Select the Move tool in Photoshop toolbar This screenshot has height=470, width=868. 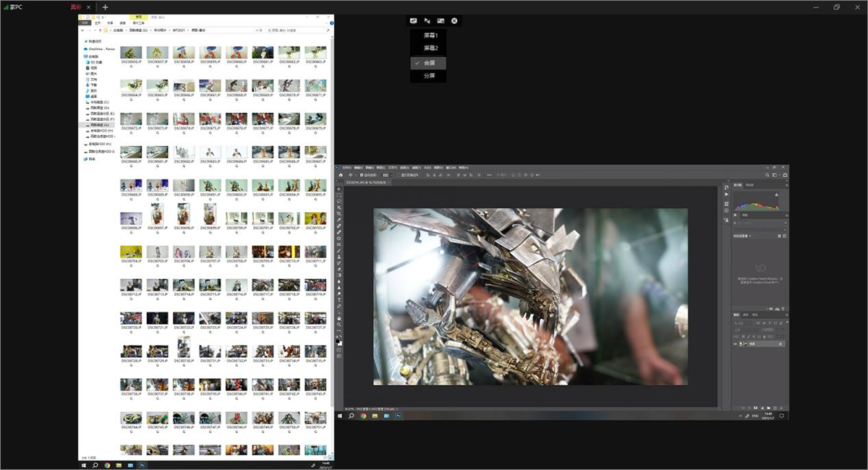tap(339, 189)
